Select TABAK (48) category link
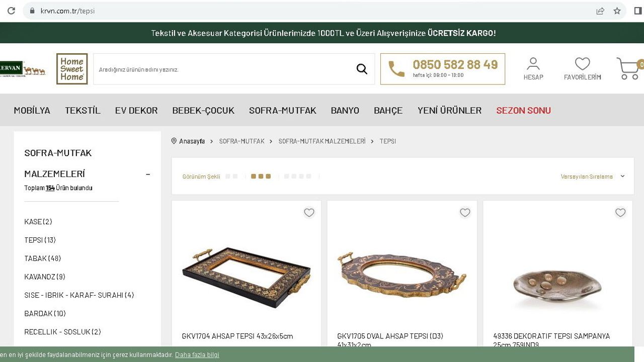The width and height of the screenshot is (644, 362). tap(43, 258)
